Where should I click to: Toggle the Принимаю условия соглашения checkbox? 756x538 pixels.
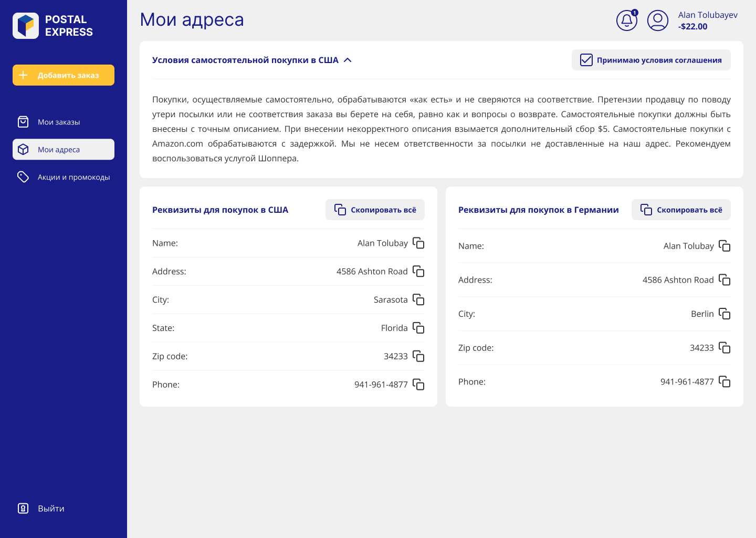[586, 60]
